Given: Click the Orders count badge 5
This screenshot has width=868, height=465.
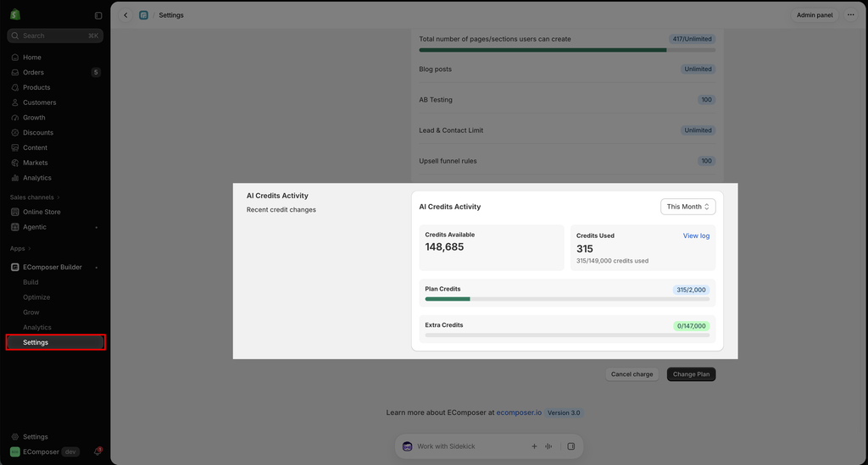Looking at the screenshot, I should coord(96,73).
